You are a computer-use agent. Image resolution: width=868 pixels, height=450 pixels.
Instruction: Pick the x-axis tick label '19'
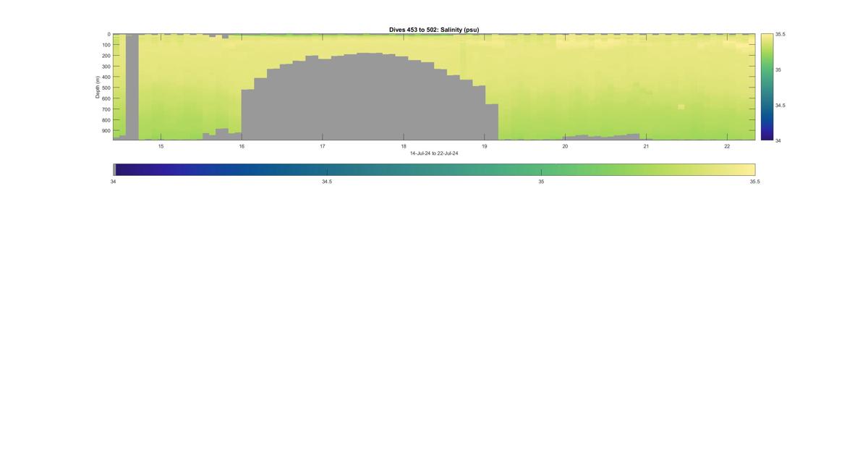pos(485,146)
